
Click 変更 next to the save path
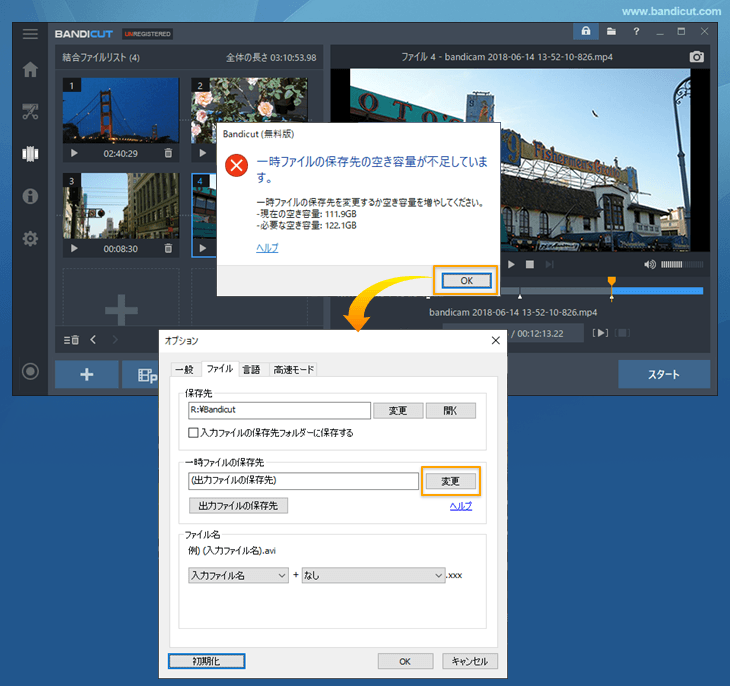point(398,411)
